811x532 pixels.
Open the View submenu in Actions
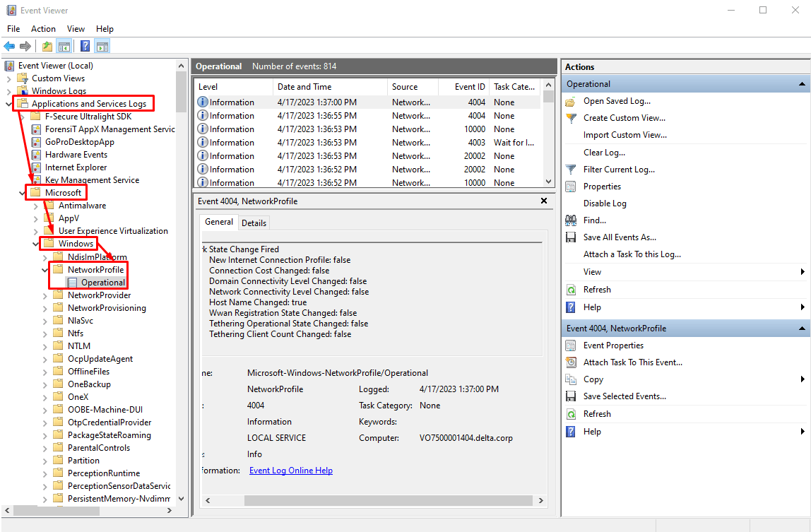point(593,271)
